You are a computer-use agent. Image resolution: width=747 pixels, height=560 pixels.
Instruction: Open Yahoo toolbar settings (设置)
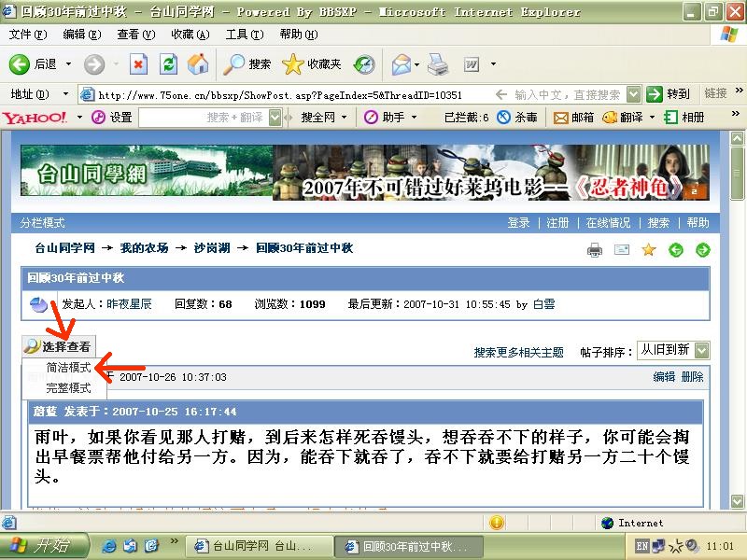pos(111,118)
